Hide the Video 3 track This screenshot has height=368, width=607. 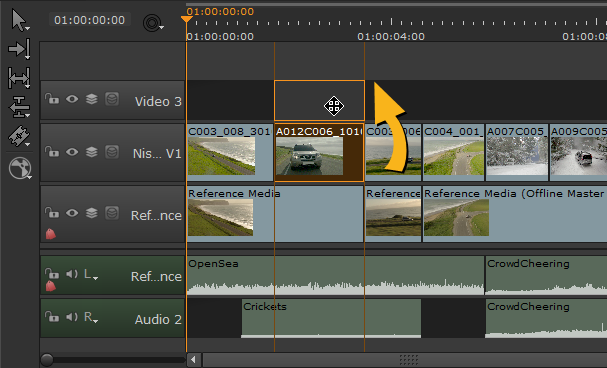72,99
